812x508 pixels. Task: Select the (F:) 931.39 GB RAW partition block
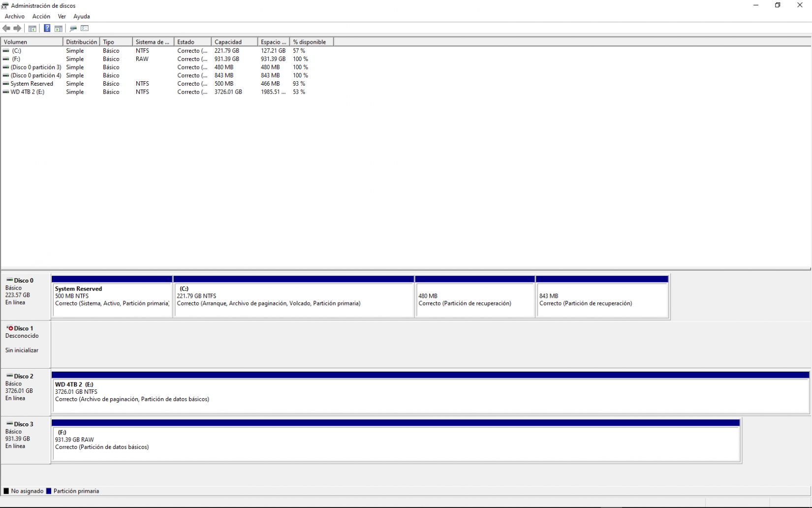point(396,441)
